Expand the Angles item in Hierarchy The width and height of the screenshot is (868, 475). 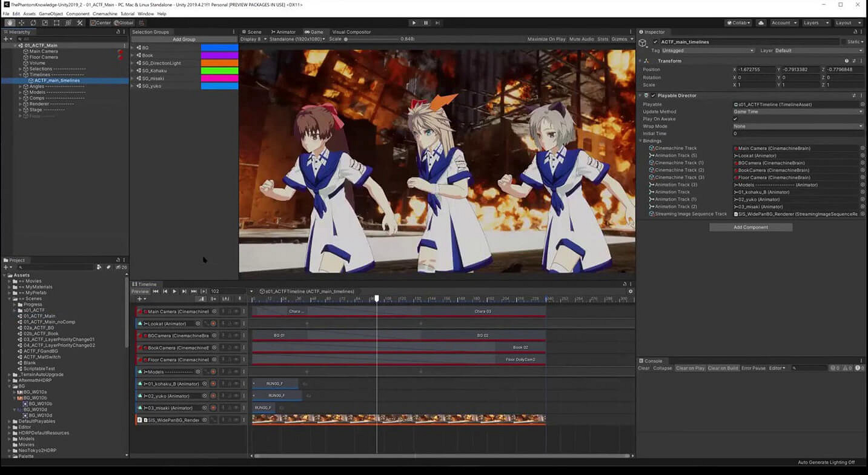(x=20, y=87)
